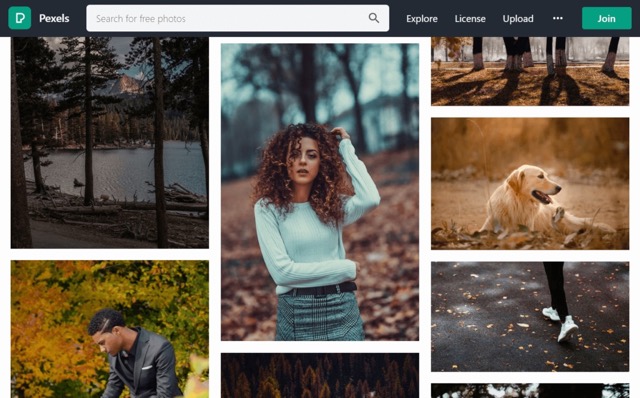This screenshot has width=640, height=398.
Task: Go to the Upload page
Action: tap(518, 19)
